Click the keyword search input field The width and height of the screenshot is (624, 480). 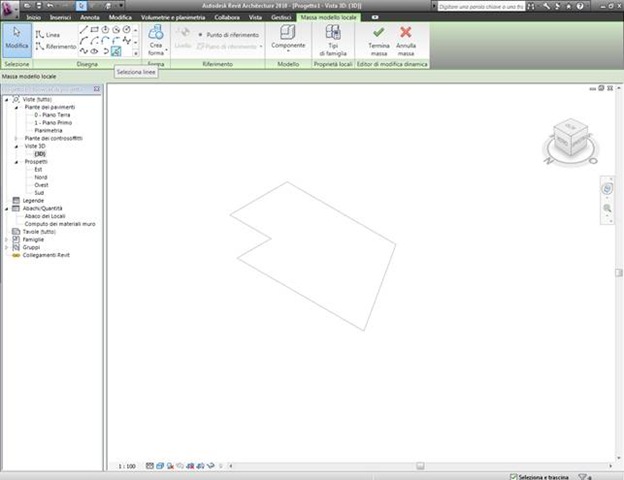tap(481, 7)
